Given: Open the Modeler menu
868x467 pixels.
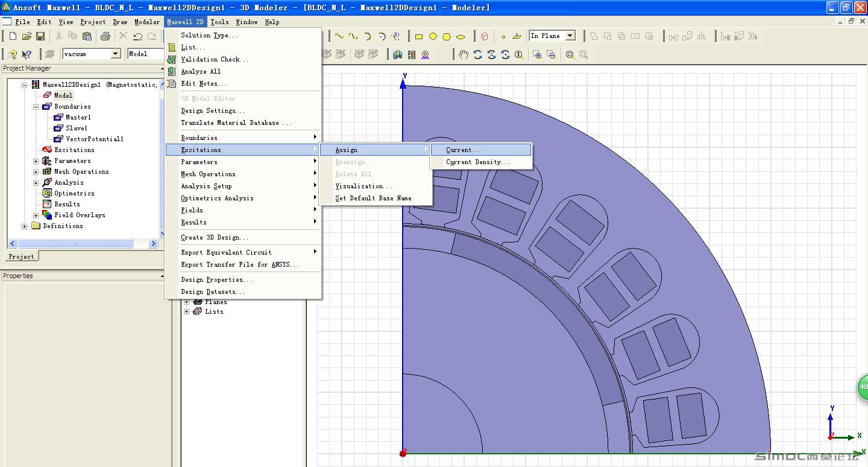Looking at the screenshot, I should click(x=147, y=22).
